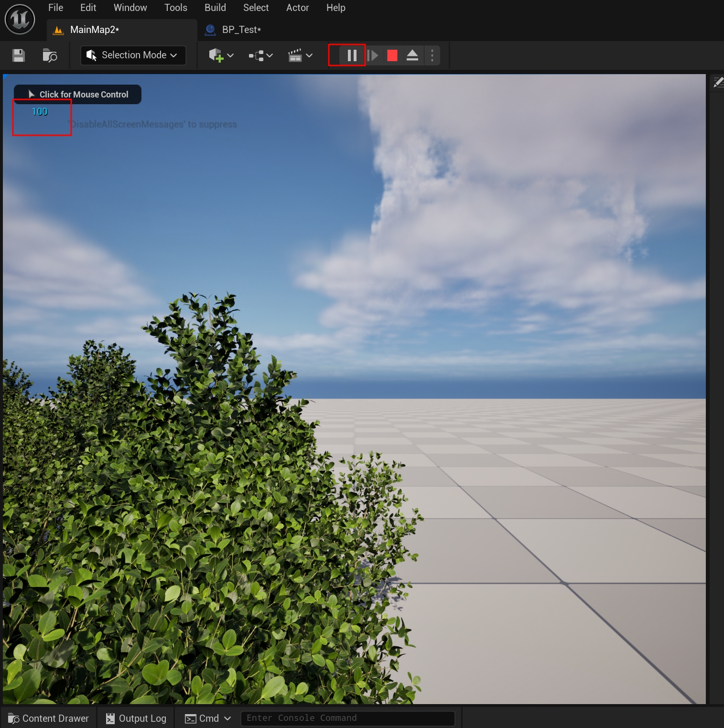Expand the Cinematics dropdown arrow
This screenshot has width=724, height=728.
tap(309, 55)
